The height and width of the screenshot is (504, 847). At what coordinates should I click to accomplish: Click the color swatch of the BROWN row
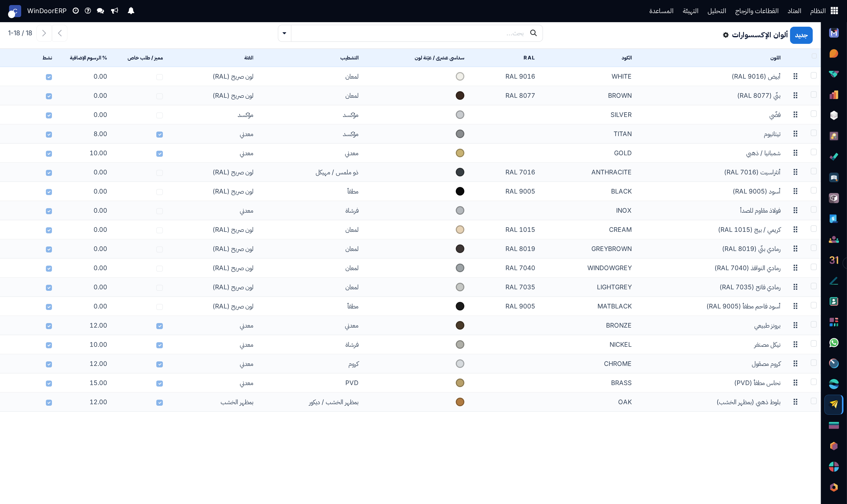[x=460, y=96]
